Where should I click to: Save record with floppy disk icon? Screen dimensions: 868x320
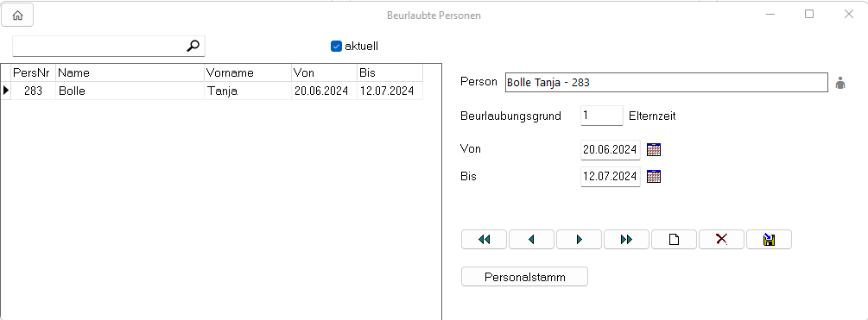[x=769, y=239]
